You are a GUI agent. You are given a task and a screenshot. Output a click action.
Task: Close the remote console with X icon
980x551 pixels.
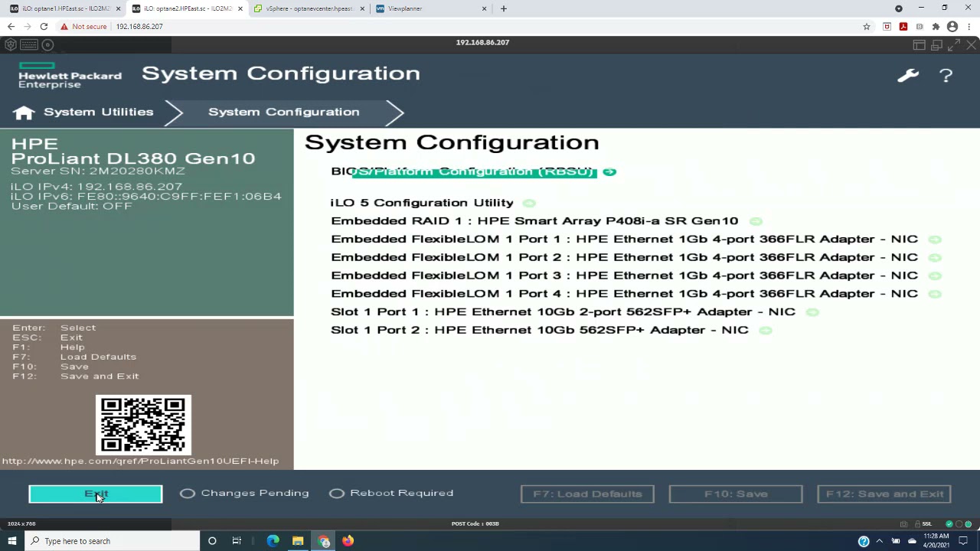click(x=971, y=45)
